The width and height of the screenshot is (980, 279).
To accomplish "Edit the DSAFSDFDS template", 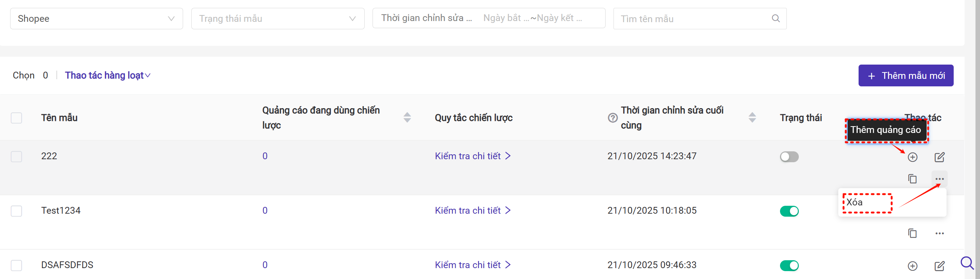I will [939, 266].
